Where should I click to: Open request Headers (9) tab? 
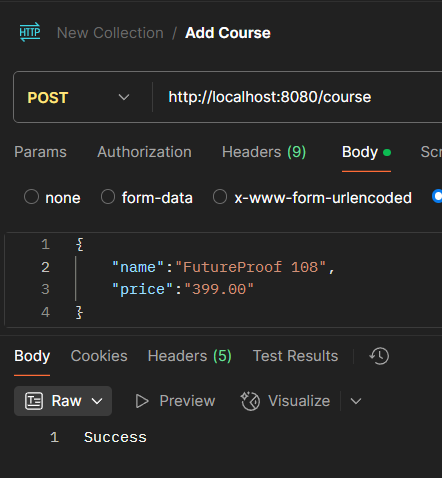click(x=264, y=152)
